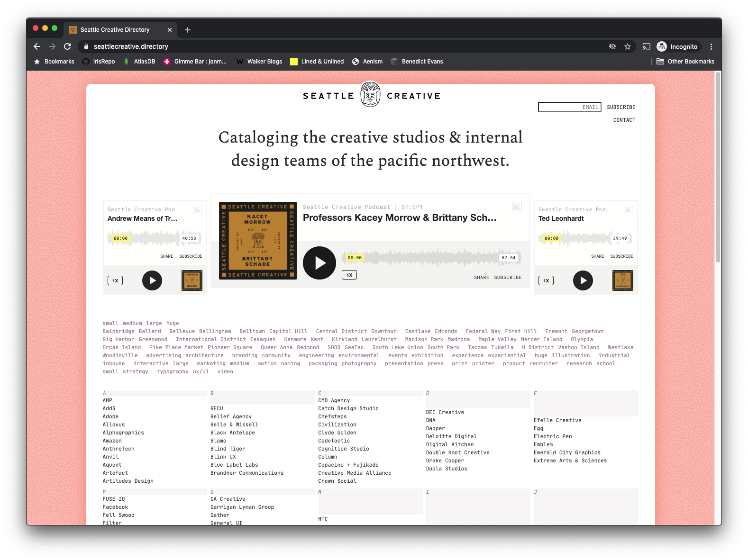748x560 pixels.
Task: Click SUBSCRIBE on the Ted Leonhardt player
Action: (621, 256)
